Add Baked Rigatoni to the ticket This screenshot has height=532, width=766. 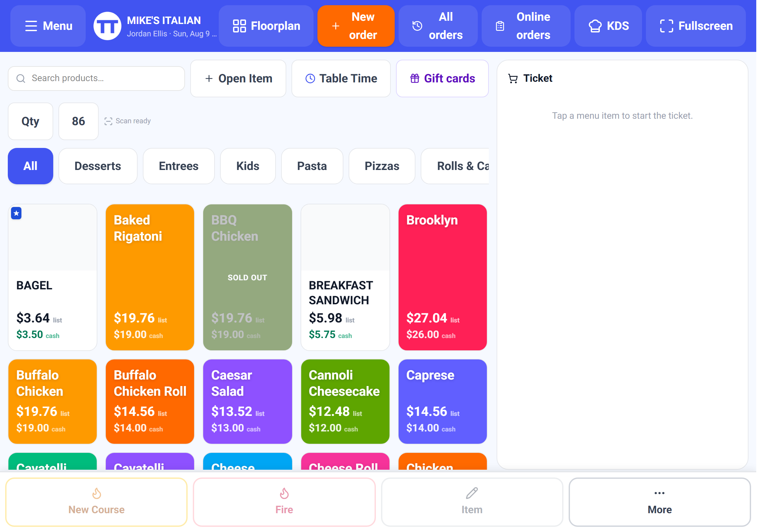[150, 277]
